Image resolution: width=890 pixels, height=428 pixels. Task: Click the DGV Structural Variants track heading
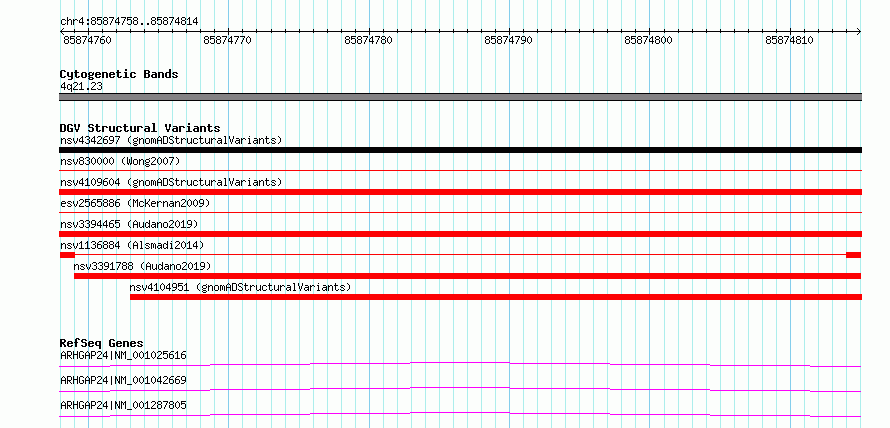coord(140,128)
